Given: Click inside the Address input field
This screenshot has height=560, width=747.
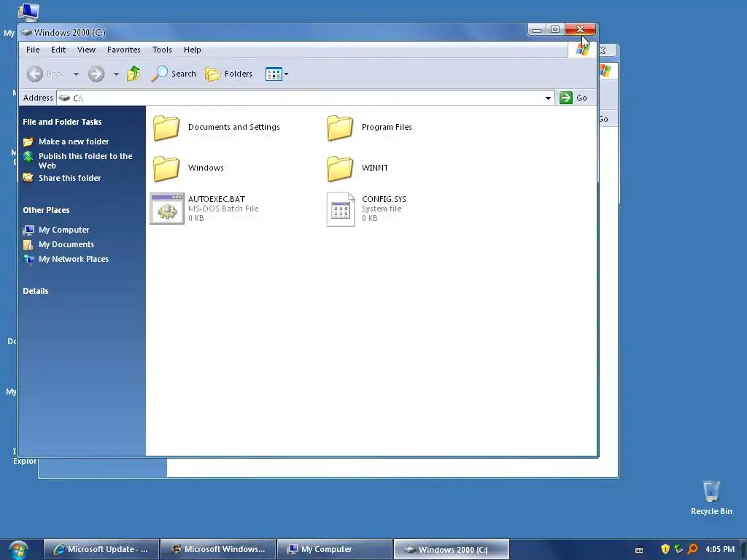Looking at the screenshot, I should pyautogui.click(x=305, y=98).
